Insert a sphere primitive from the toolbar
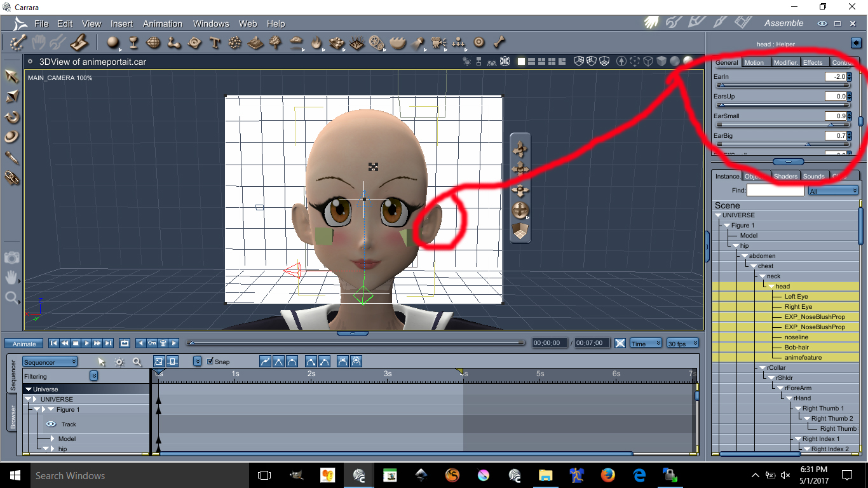Image resolution: width=868 pixels, height=488 pixels. pos(113,43)
